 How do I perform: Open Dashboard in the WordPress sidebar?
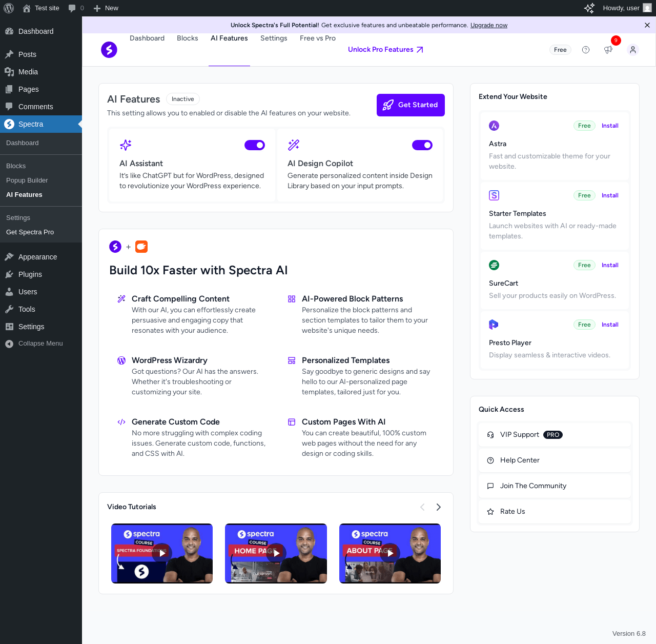pos(41,31)
